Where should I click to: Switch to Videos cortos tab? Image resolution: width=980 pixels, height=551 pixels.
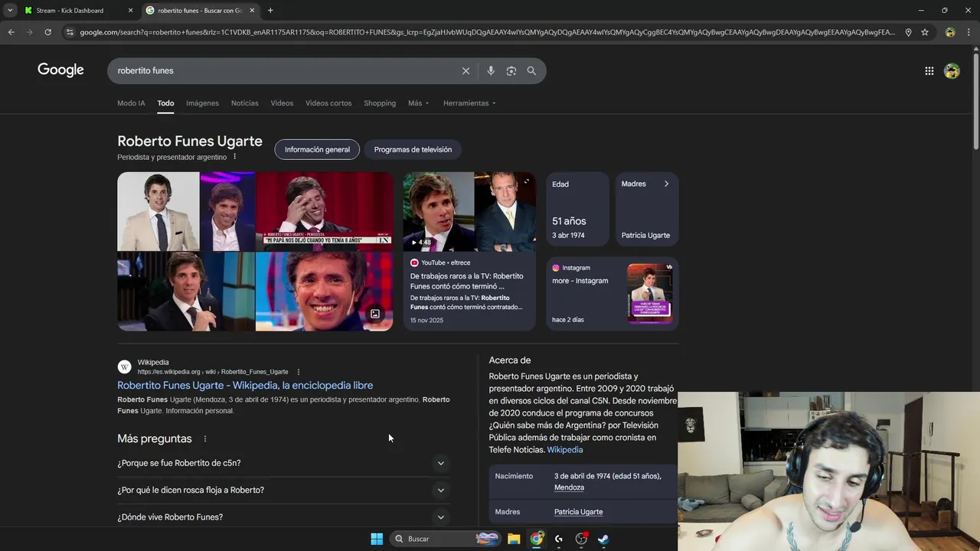pyautogui.click(x=328, y=103)
